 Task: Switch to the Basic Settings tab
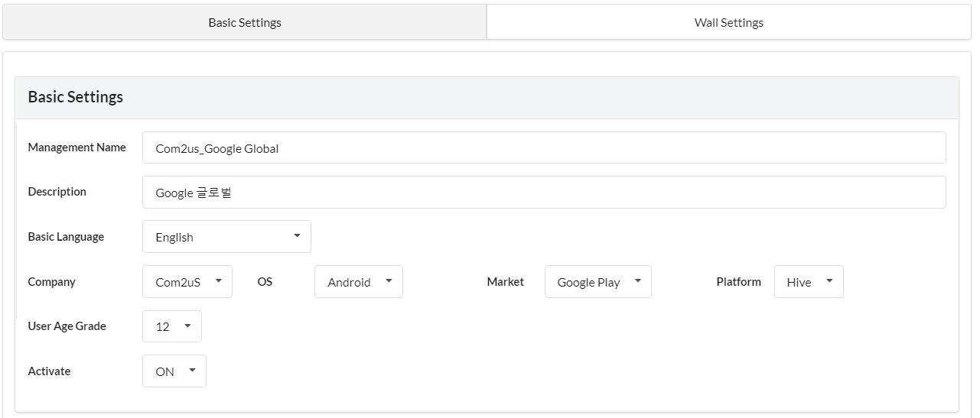[245, 22]
